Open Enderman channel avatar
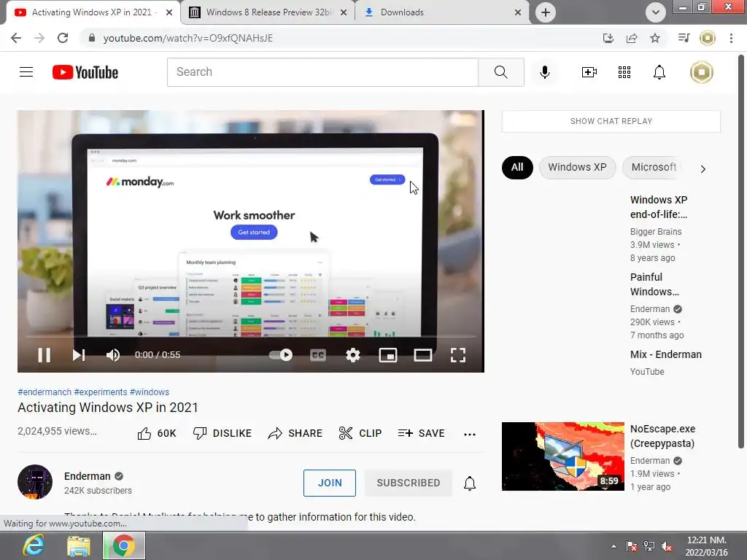The width and height of the screenshot is (747, 560). coord(35,482)
